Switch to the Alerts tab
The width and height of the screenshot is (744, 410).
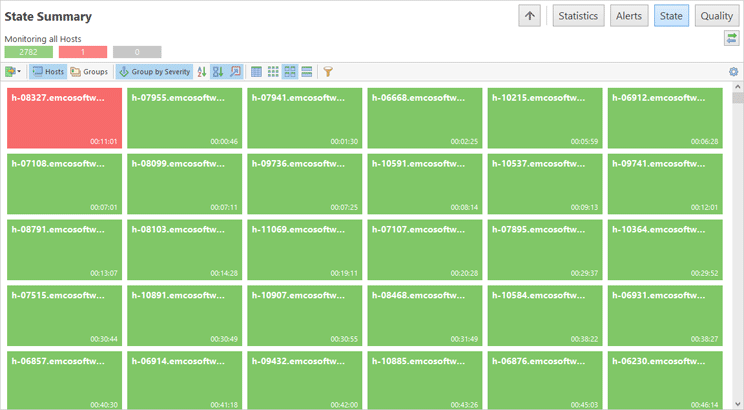tap(628, 16)
